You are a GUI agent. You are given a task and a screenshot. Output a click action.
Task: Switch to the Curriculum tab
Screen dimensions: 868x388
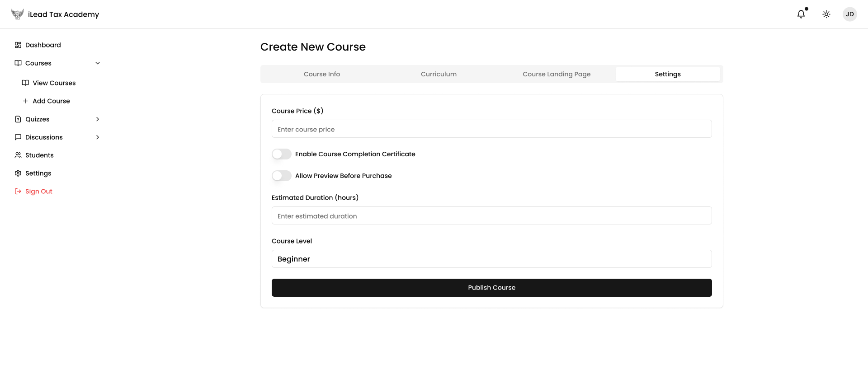[439, 74]
